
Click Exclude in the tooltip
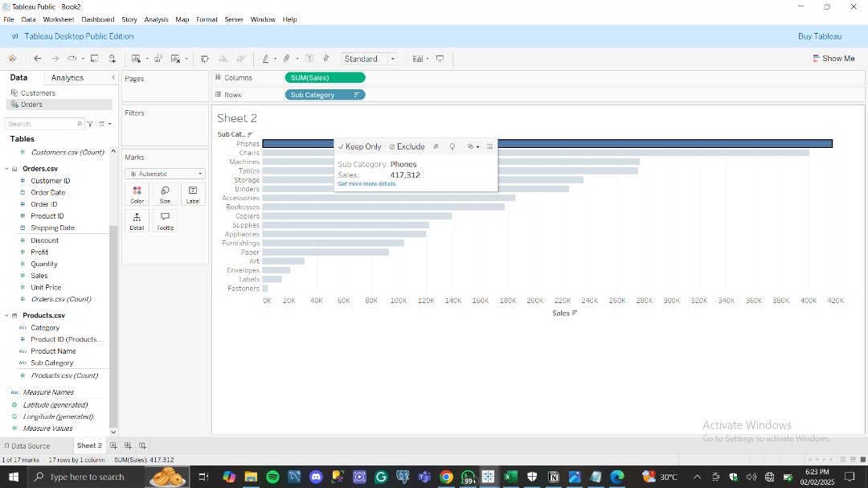click(x=407, y=146)
